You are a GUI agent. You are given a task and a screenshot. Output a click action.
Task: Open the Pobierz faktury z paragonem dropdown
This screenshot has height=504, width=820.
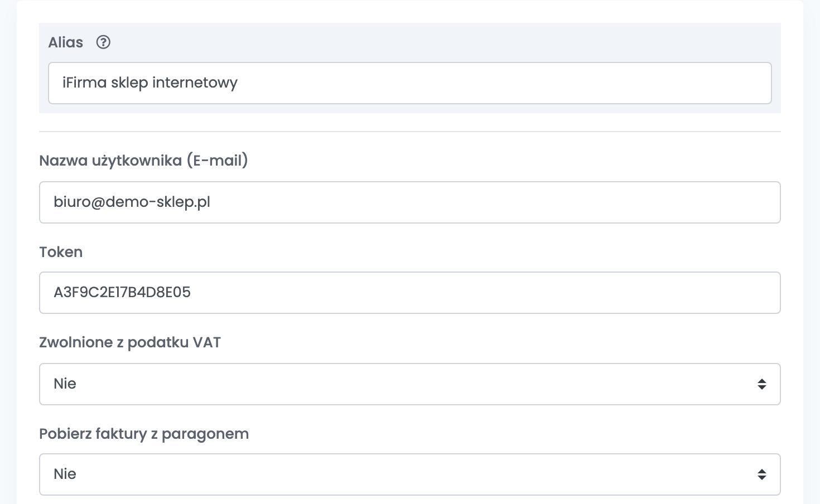[x=410, y=474]
